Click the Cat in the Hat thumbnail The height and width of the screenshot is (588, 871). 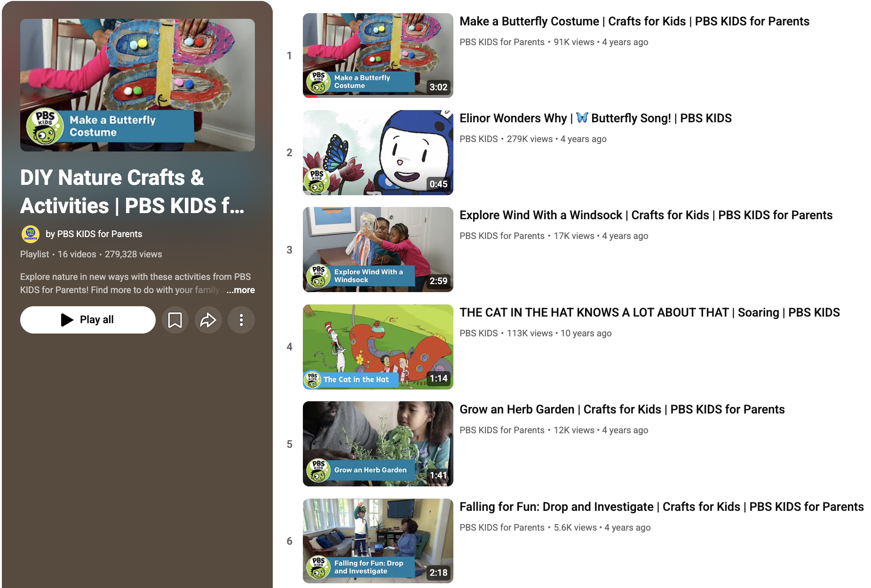pyautogui.click(x=378, y=347)
